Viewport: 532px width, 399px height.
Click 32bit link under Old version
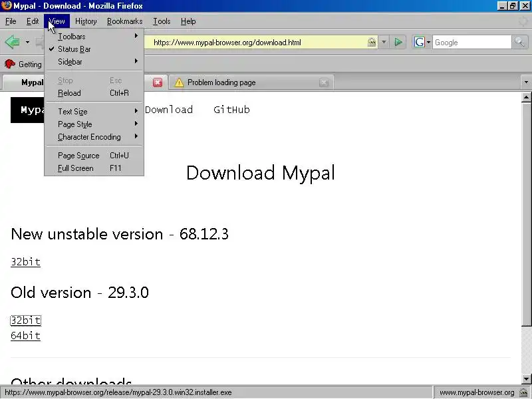pyautogui.click(x=25, y=321)
